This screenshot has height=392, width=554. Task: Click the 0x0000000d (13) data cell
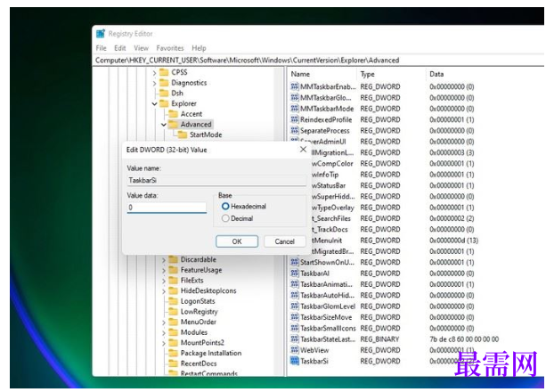coord(453,241)
